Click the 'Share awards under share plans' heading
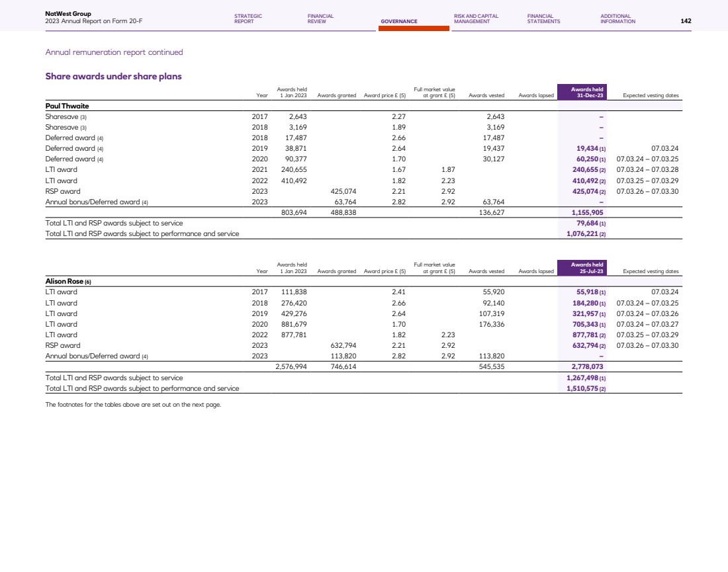 point(113,77)
